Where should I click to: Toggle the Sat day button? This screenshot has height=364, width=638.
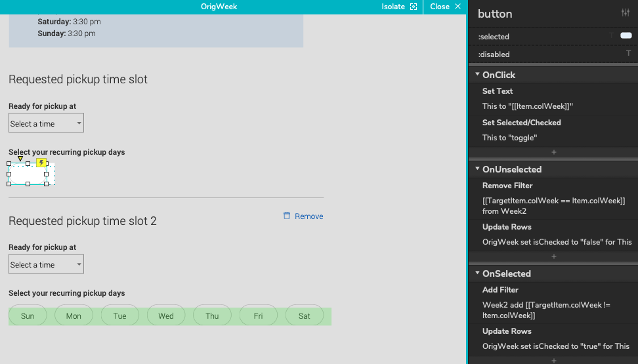point(305,316)
